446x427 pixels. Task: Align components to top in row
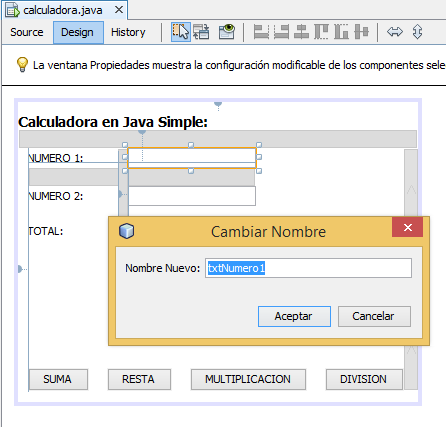321,32
